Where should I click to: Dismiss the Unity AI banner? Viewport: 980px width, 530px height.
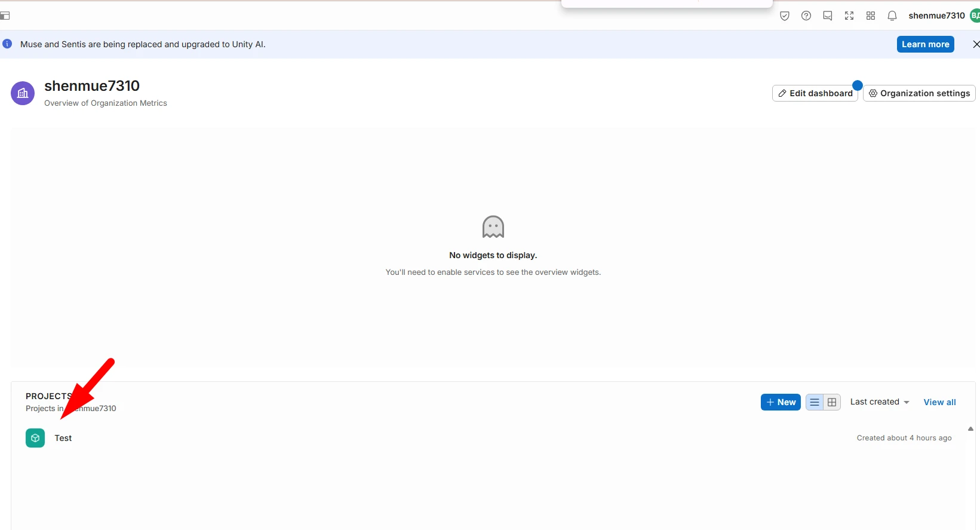coord(976,44)
